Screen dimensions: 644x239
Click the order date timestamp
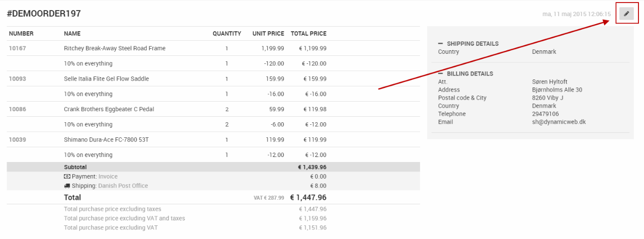[577, 14]
